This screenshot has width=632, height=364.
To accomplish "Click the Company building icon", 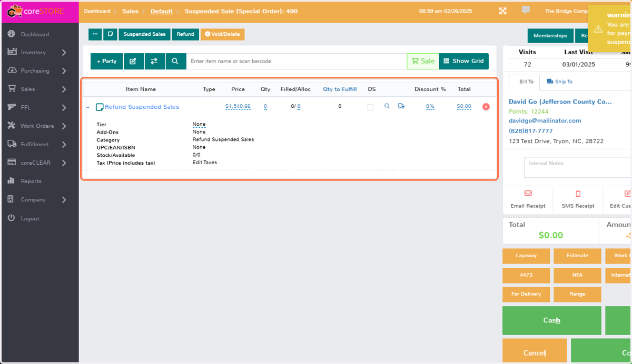I will (x=11, y=199).
